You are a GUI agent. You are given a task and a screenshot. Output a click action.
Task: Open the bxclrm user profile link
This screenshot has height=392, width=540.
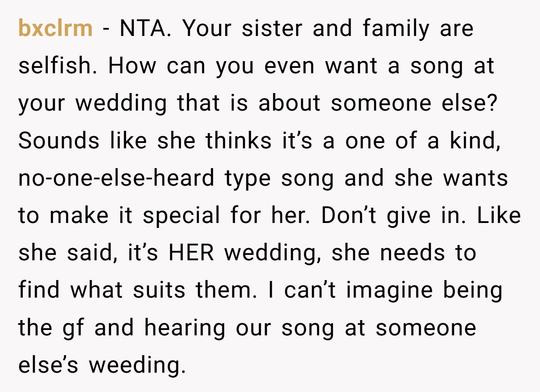(x=55, y=29)
